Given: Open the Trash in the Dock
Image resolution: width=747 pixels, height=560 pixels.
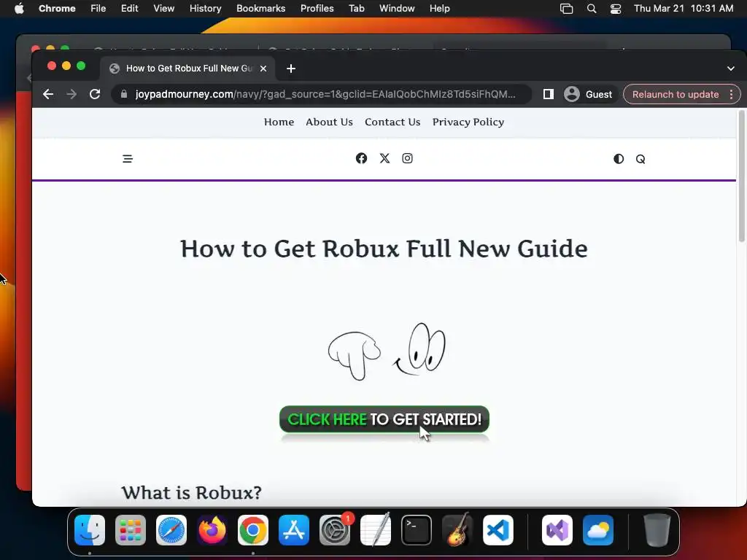Looking at the screenshot, I should (x=657, y=530).
